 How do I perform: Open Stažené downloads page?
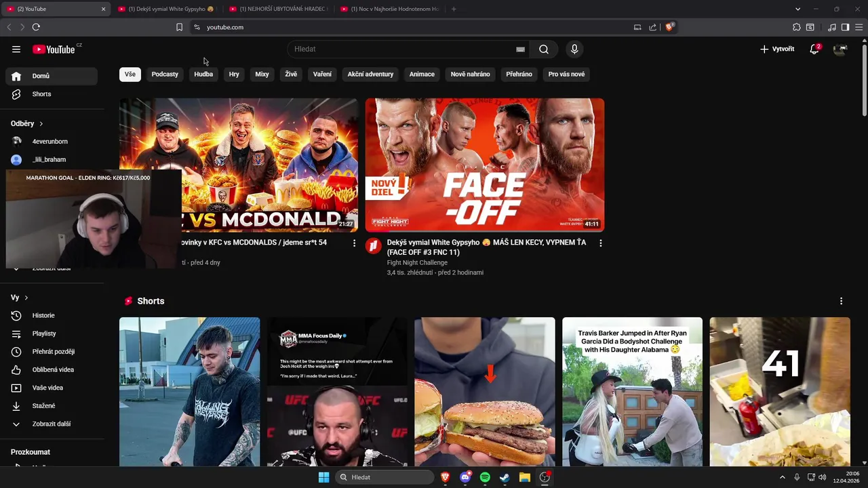click(x=52, y=406)
